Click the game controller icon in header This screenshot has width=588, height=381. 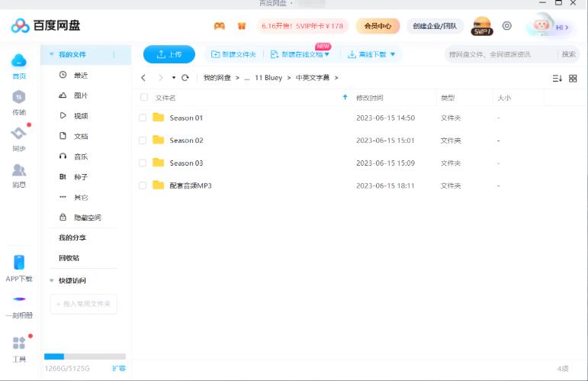[220, 26]
